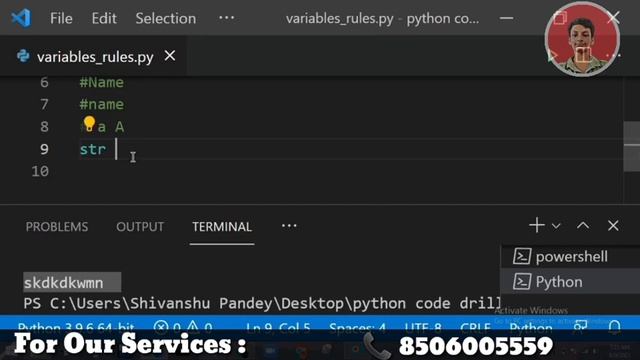
Task: Click line number 9 in the gutter
Action: [x=44, y=149]
